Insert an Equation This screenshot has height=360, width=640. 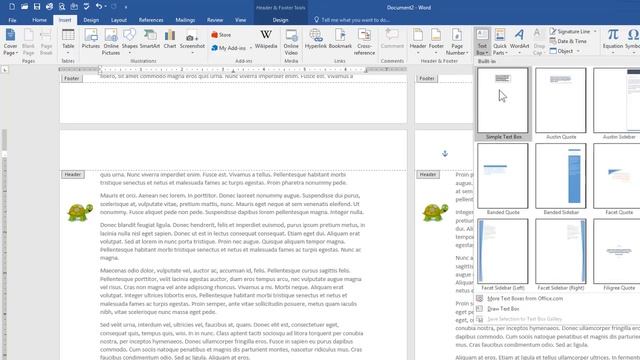coord(613,42)
